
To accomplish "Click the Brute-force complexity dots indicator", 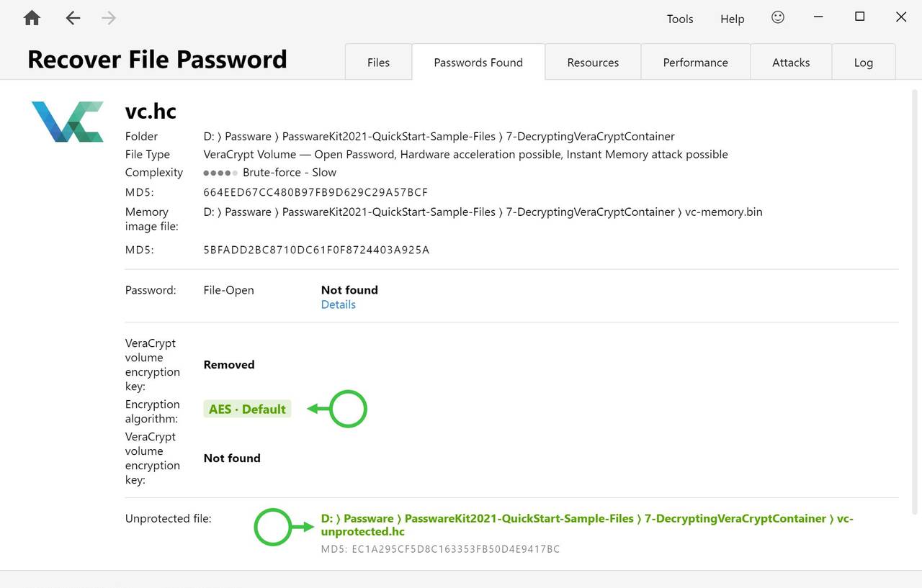I will pyautogui.click(x=220, y=172).
